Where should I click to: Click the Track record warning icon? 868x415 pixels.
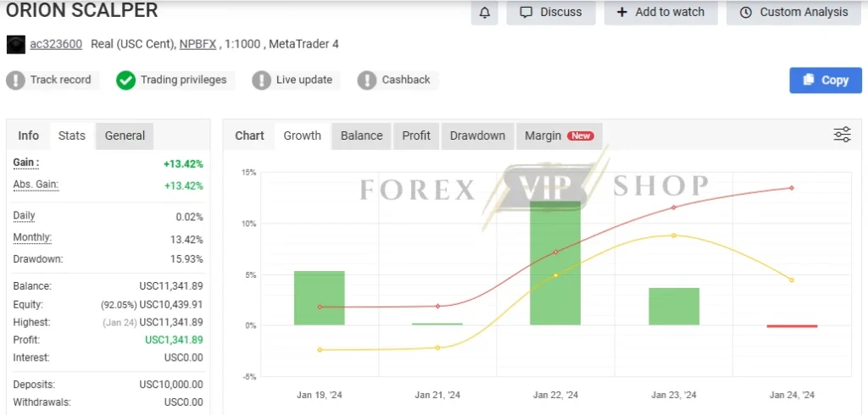(15, 80)
